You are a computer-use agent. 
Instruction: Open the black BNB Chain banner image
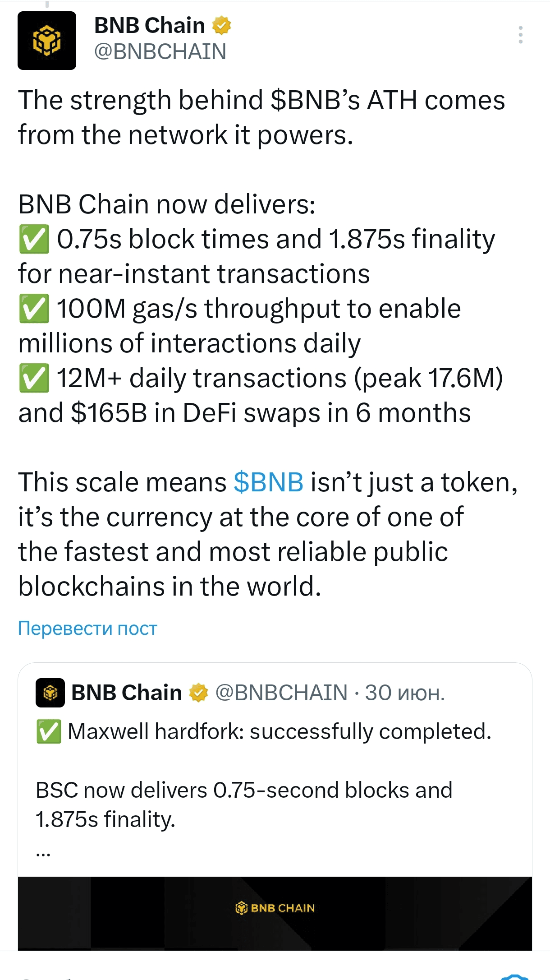pyautogui.click(x=275, y=913)
